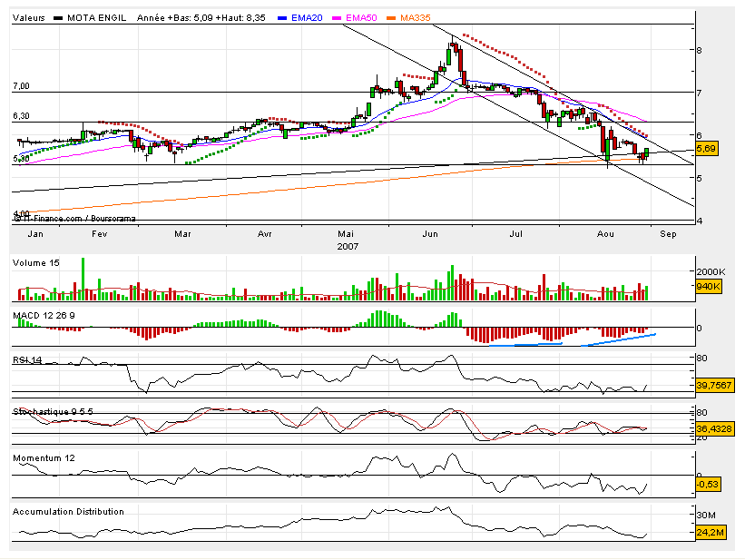Click the 'Jan' month label on time axis
Image resolution: width=745 pixels, height=560 pixels.
pos(35,234)
